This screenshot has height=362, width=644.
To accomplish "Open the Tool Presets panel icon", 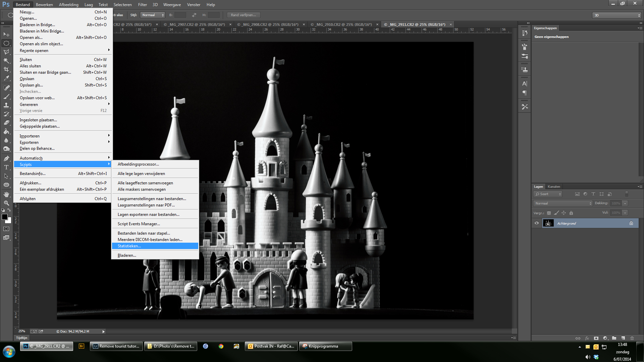I will [525, 107].
